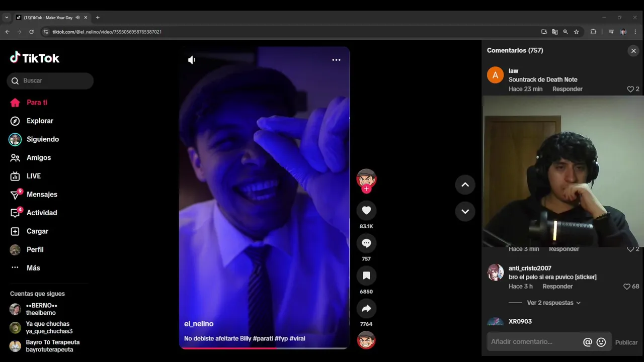Open the tab search dropdown arrow
The height and width of the screenshot is (362, 644).
click(7, 18)
